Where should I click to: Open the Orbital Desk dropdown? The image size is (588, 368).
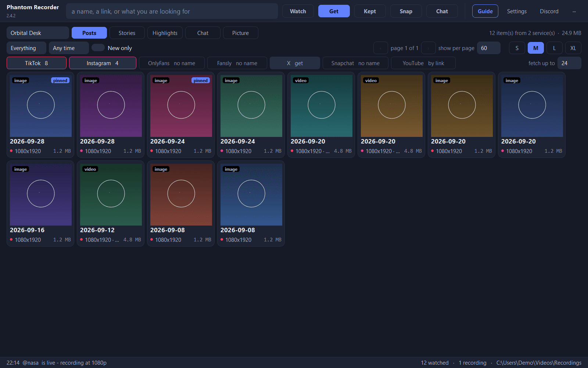(x=38, y=33)
